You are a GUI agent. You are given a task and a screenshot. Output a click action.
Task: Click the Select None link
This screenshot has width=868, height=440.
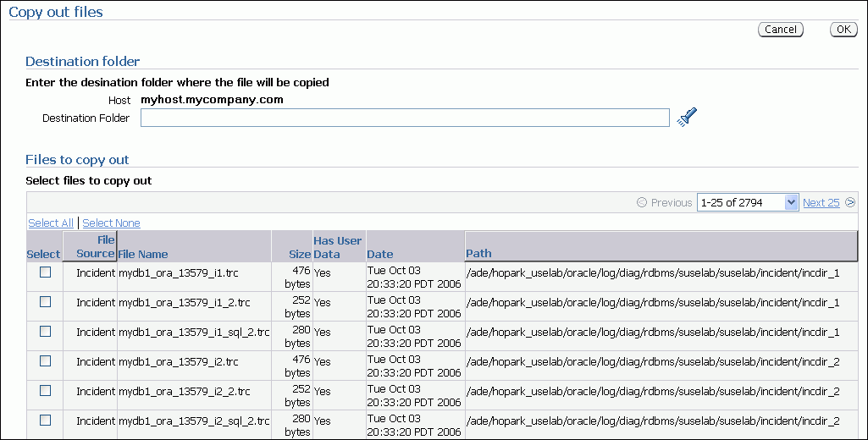tap(111, 223)
